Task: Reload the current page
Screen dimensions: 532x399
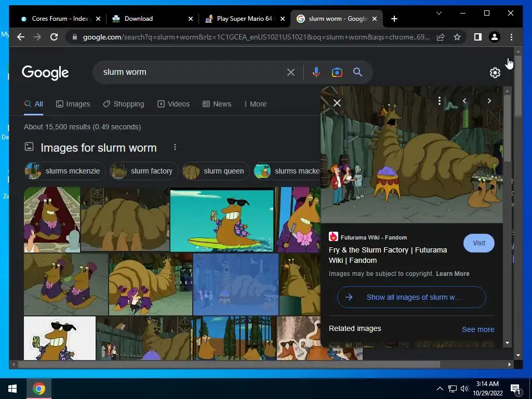Action: pos(54,37)
